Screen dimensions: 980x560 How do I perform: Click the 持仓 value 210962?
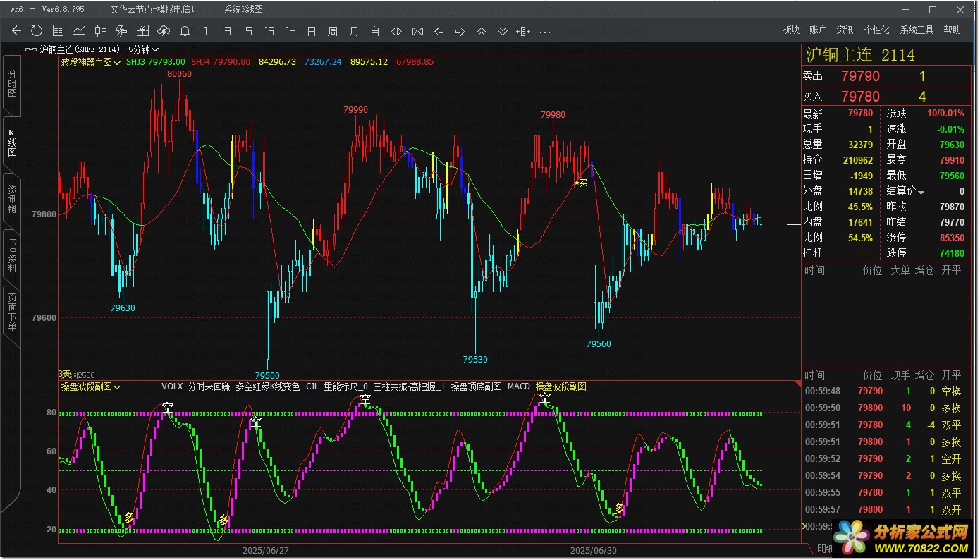[857, 160]
